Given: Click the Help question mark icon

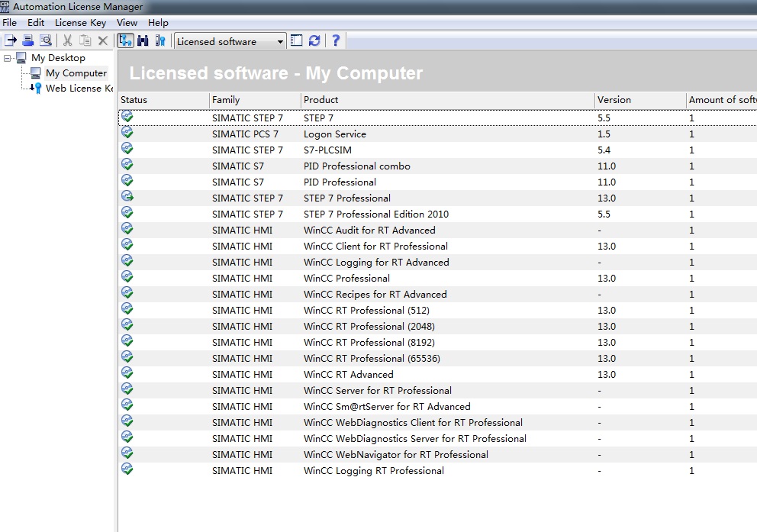Looking at the screenshot, I should (336, 41).
